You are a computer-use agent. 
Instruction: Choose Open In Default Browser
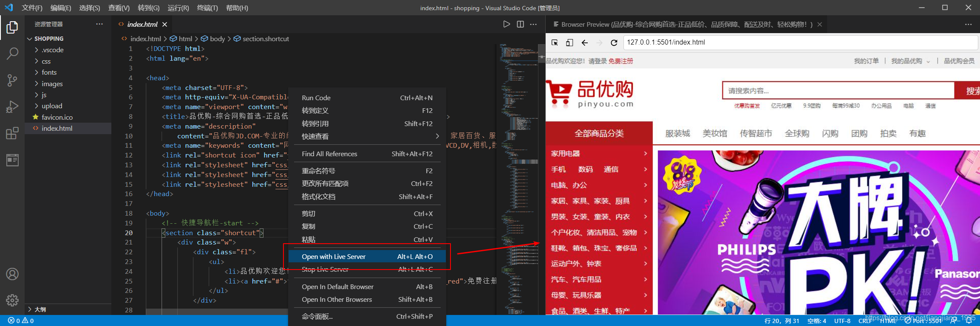tap(367, 287)
